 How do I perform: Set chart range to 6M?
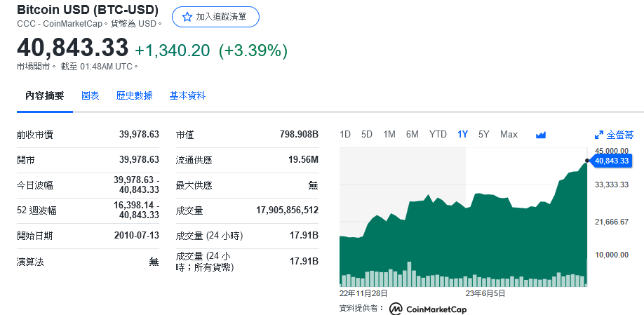pyautogui.click(x=412, y=134)
